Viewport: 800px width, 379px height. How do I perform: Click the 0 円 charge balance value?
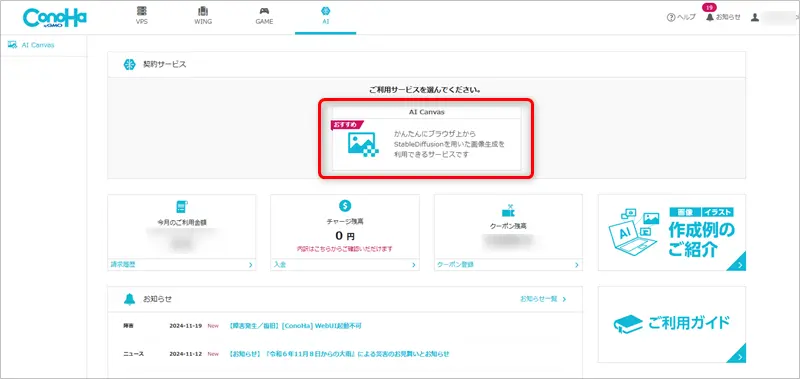point(345,236)
